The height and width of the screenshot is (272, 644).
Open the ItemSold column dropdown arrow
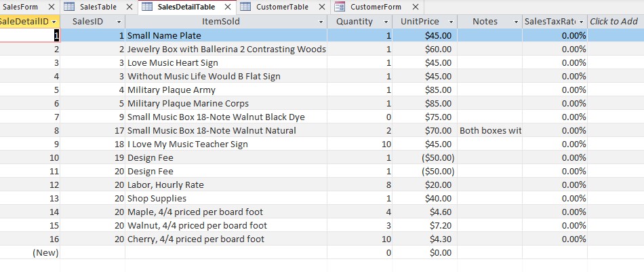click(321, 22)
